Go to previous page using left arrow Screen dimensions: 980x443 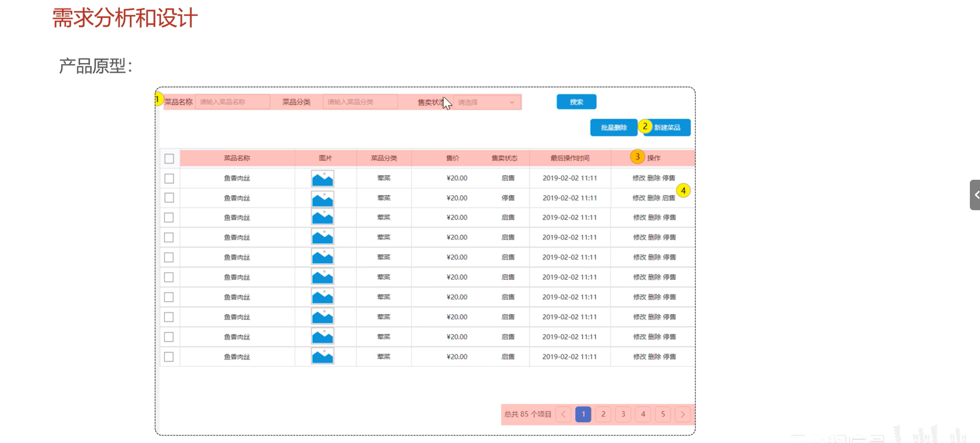pyautogui.click(x=564, y=414)
